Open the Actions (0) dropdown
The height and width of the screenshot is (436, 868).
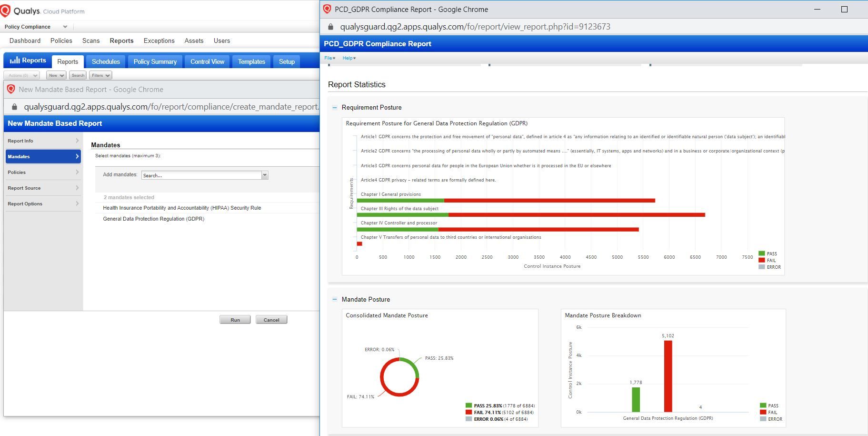click(22, 75)
